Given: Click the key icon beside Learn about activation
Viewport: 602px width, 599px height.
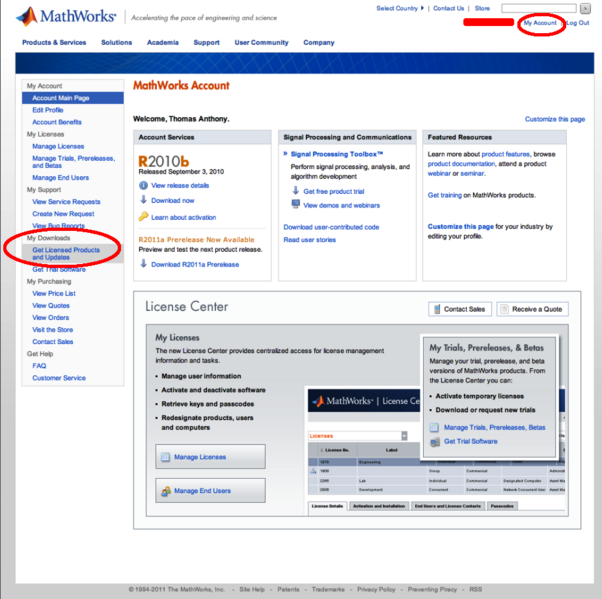Looking at the screenshot, I should 143,216.
